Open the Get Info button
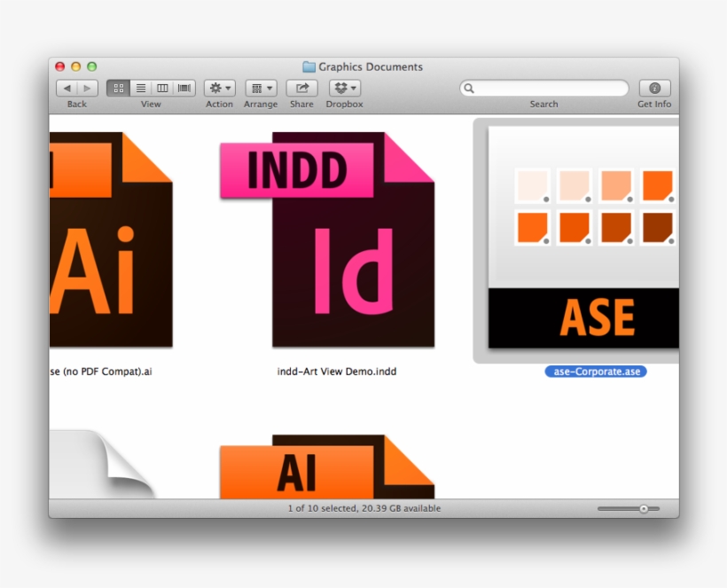 coord(654,88)
